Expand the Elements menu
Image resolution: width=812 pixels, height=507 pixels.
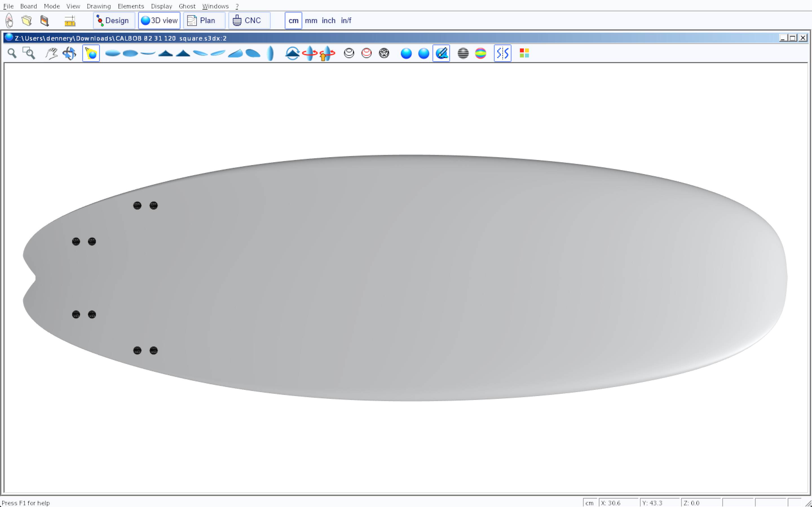131,6
